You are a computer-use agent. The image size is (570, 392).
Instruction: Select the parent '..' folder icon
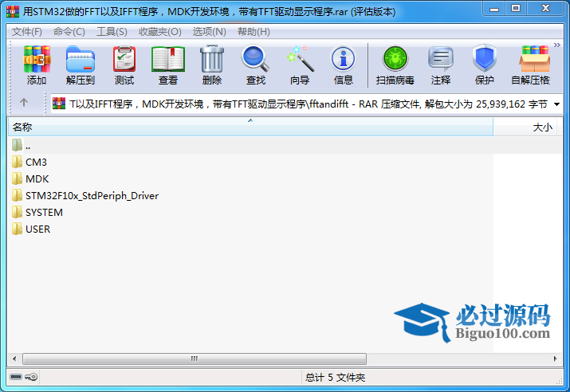click(x=17, y=145)
